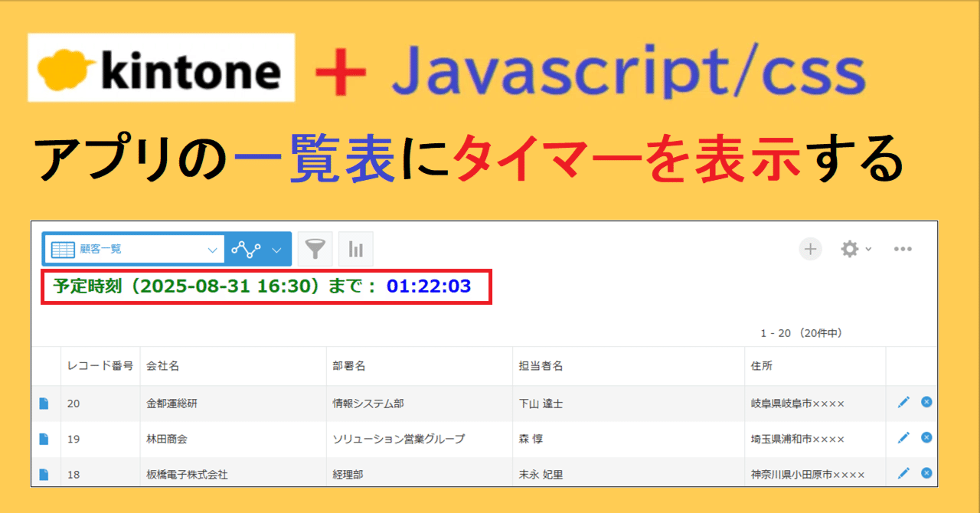Click the 神奈川県小田原市×××× address

(x=808, y=474)
